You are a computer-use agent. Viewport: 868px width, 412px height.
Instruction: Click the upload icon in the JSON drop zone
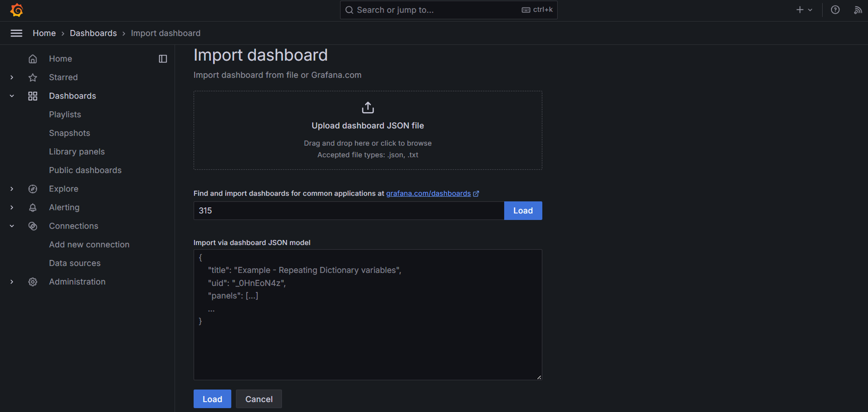(x=368, y=107)
